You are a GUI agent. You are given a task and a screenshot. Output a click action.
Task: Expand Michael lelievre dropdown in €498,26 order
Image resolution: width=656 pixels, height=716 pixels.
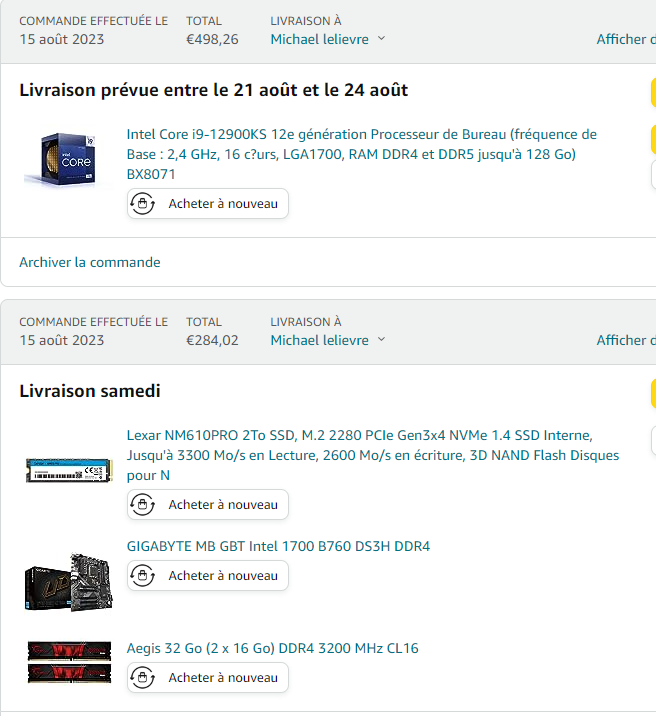(328, 39)
